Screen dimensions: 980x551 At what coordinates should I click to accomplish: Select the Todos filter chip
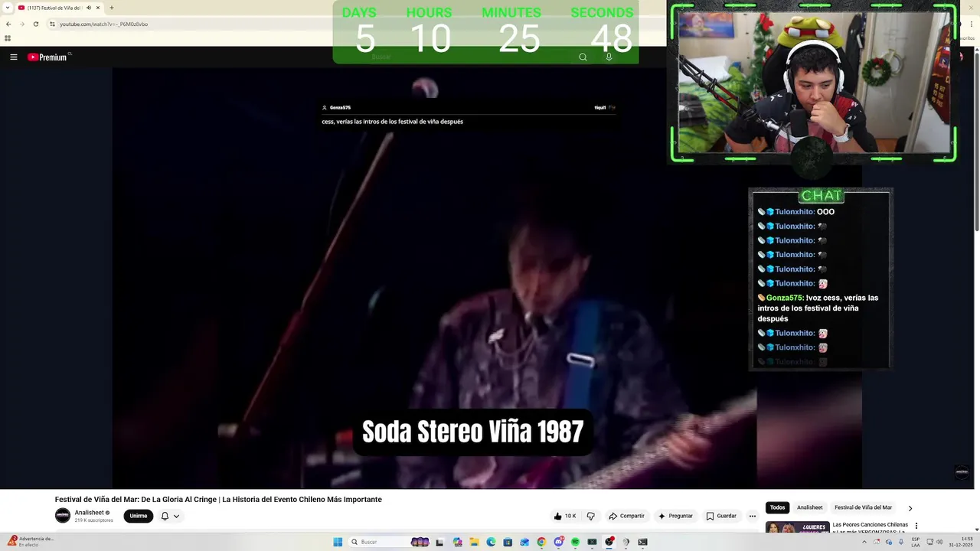(x=777, y=507)
